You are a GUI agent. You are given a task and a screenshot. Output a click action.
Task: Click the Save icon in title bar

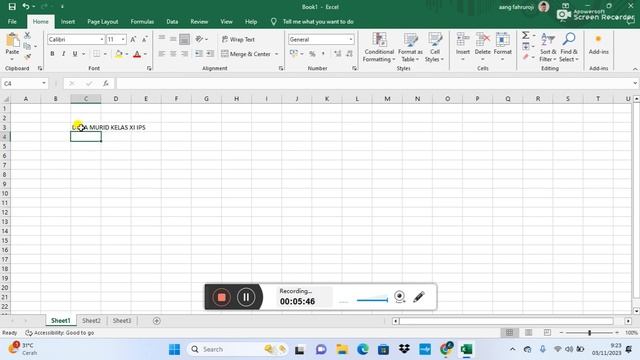tap(12, 7)
